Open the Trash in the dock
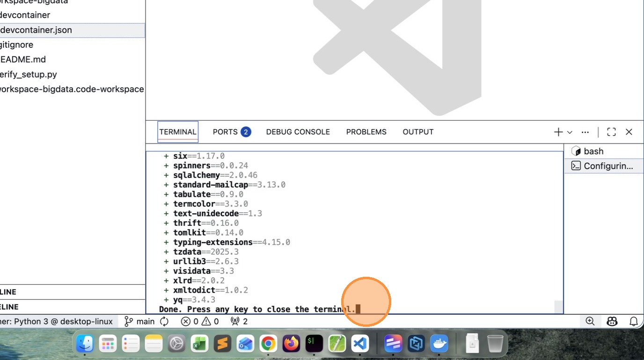Screen dimensions: 644x360 (495, 344)
